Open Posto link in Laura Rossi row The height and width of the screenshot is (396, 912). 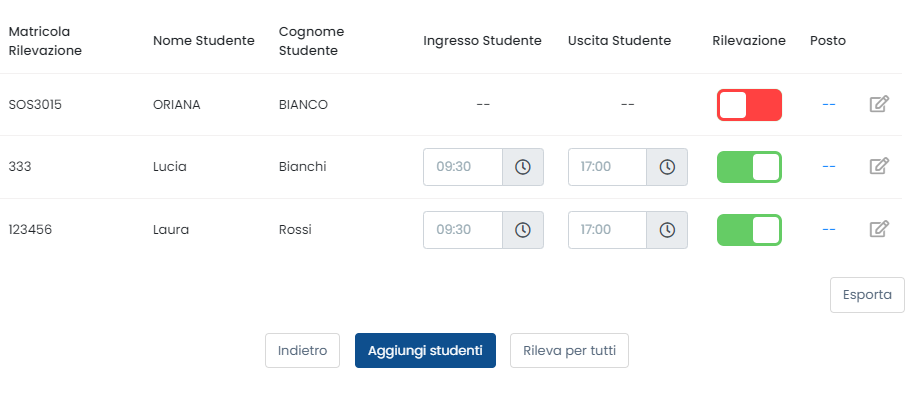829,230
